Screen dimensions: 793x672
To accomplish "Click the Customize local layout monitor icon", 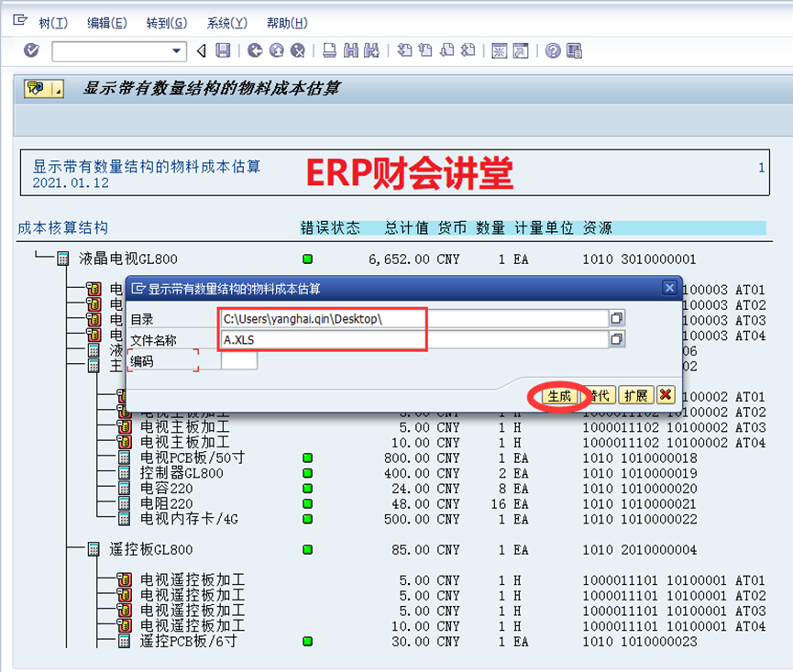I will pyautogui.click(x=575, y=50).
